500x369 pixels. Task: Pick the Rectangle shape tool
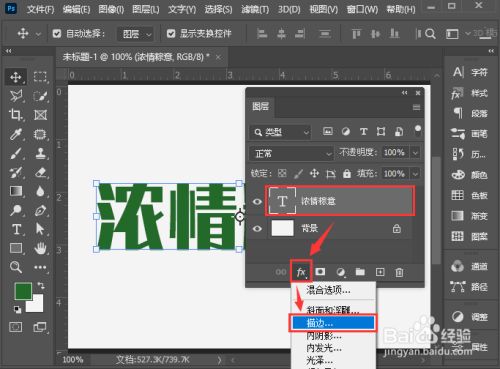pos(16,248)
